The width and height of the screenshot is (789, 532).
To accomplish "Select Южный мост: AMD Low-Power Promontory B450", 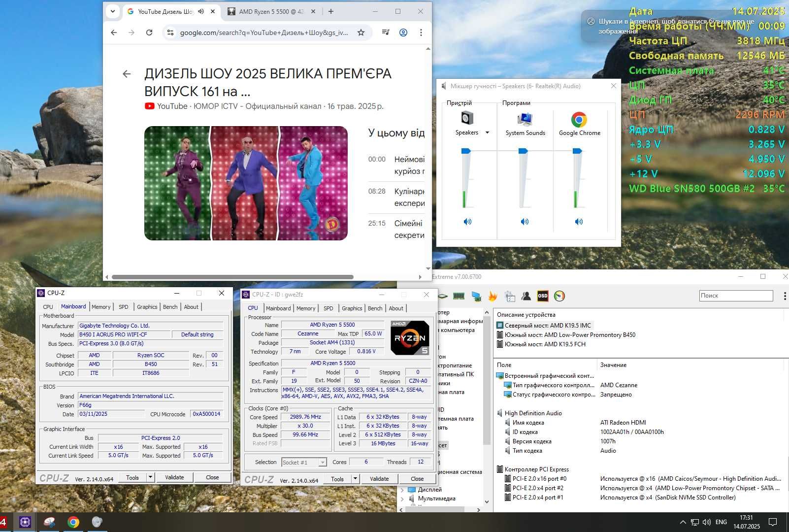I will tap(566, 335).
